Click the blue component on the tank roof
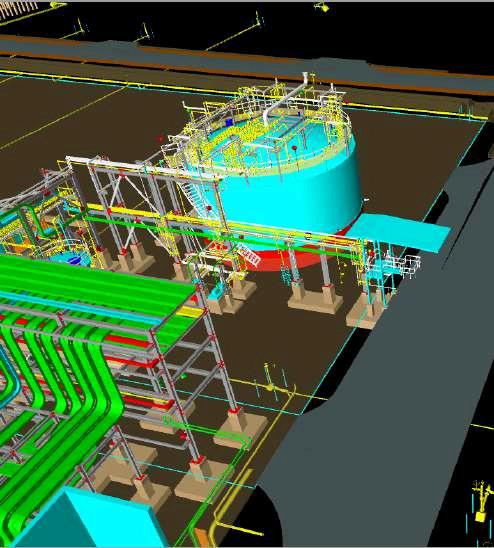This screenshot has width=494, height=548. pos(229,122)
